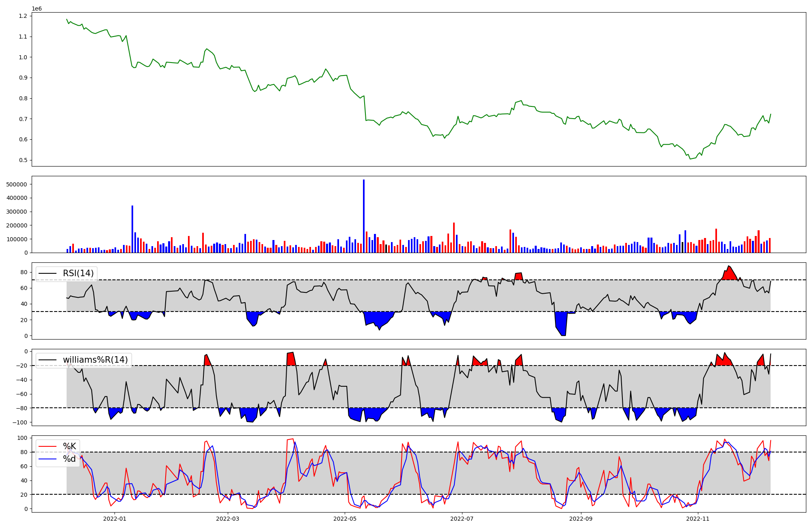Viewport: 812px width, 528px height.
Task: Click the 1.2 tick on the price axis
Action: click(x=23, y=16)
